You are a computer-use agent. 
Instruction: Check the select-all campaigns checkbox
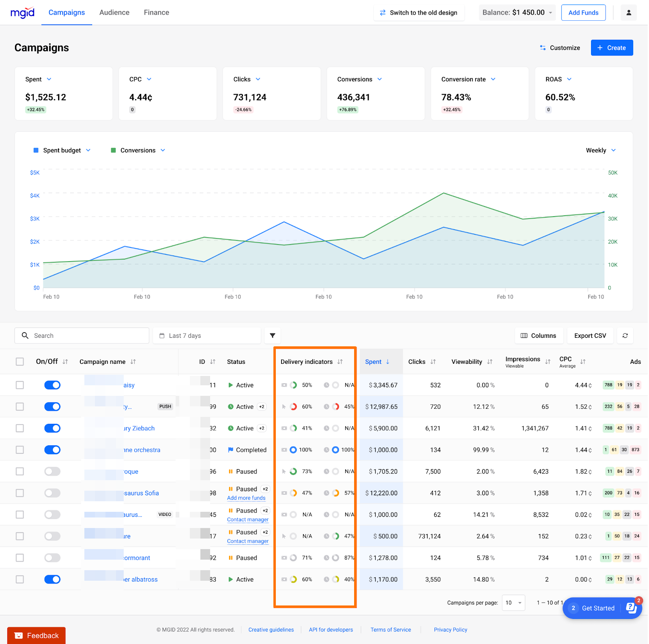[20, 362]
